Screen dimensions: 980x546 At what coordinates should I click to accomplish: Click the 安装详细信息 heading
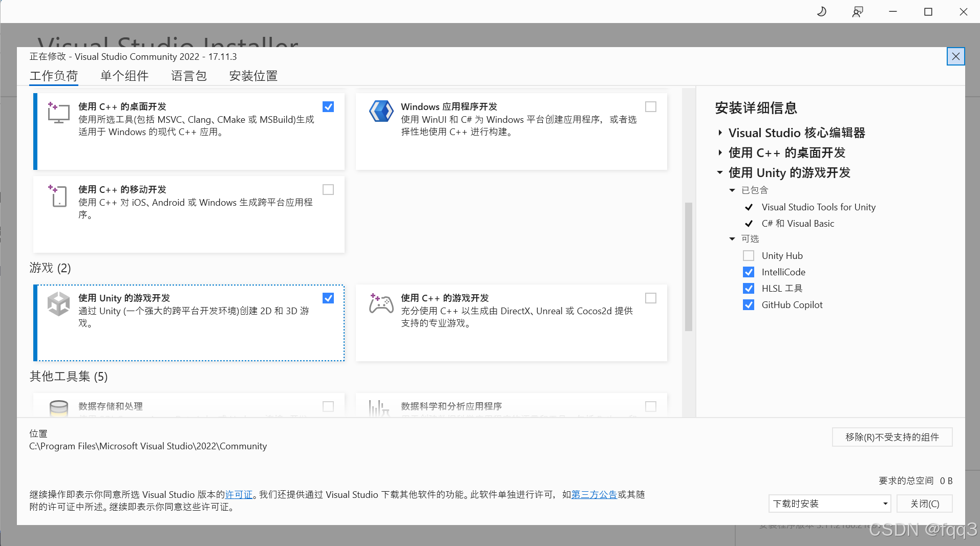click(756, 107)
